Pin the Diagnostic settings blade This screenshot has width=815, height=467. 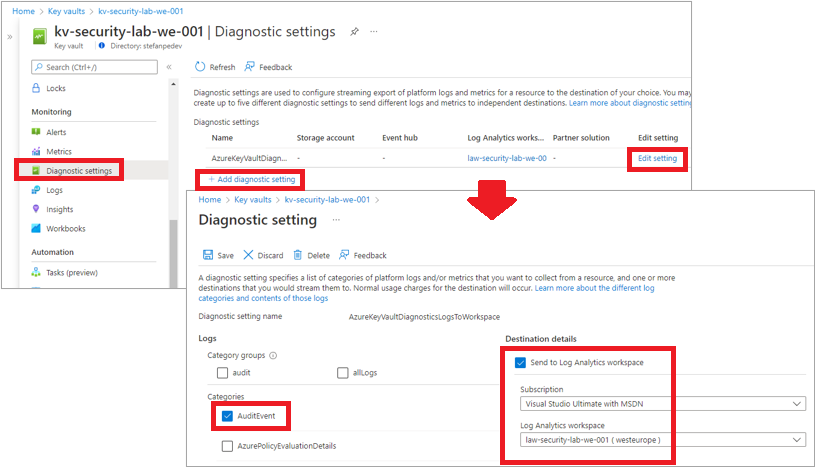pyautogui.click(x=354, y=32)
